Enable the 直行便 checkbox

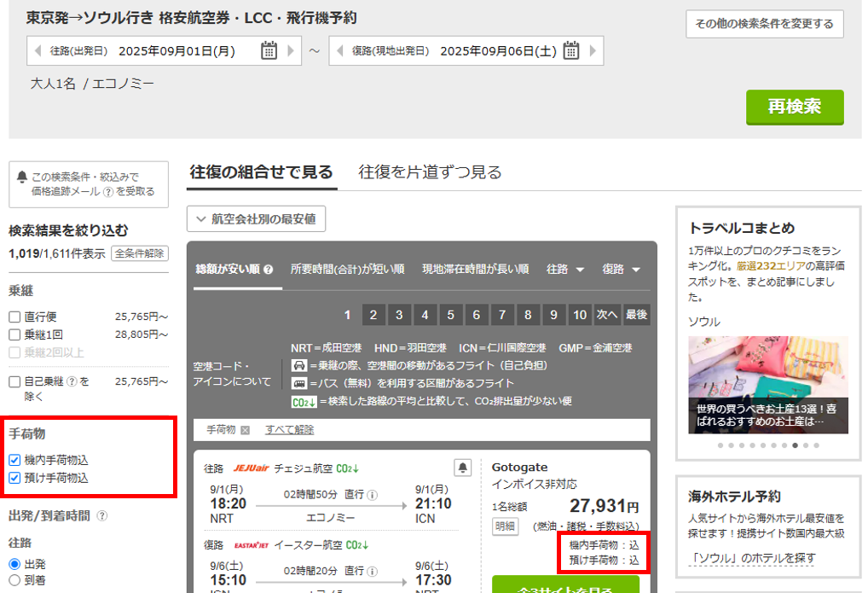point(14,317)
